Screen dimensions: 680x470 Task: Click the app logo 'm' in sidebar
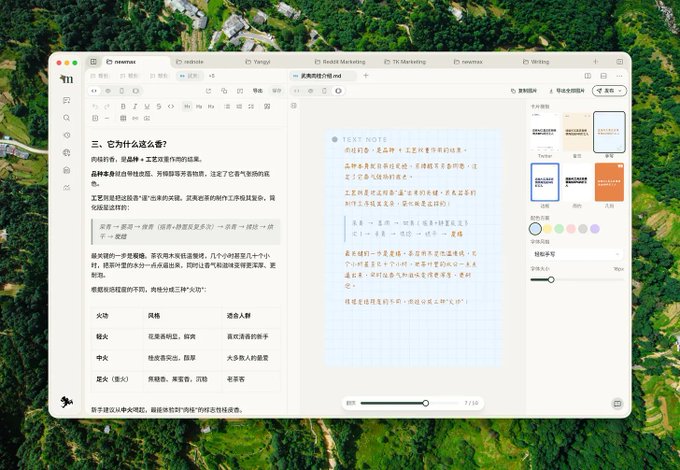(67, 79)
